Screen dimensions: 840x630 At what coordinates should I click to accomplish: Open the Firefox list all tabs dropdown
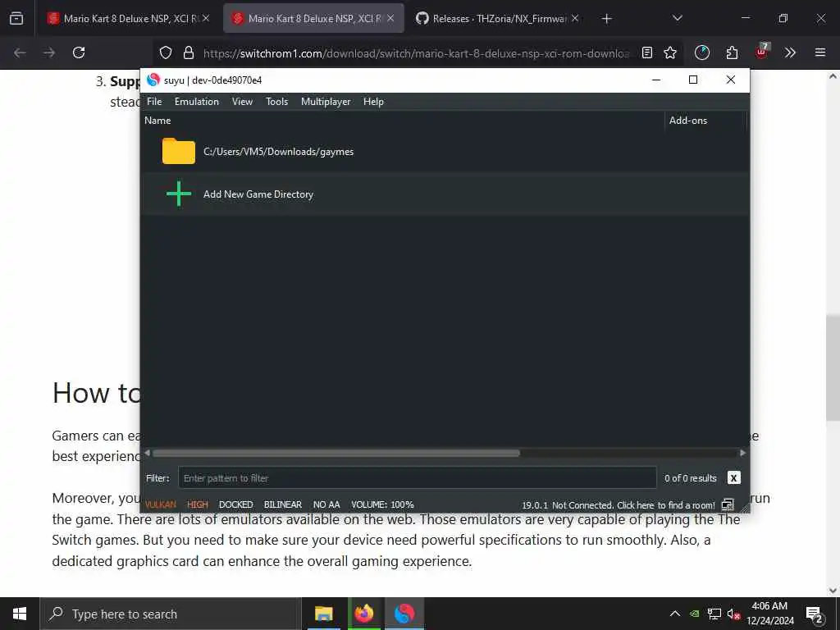(677, 18)
